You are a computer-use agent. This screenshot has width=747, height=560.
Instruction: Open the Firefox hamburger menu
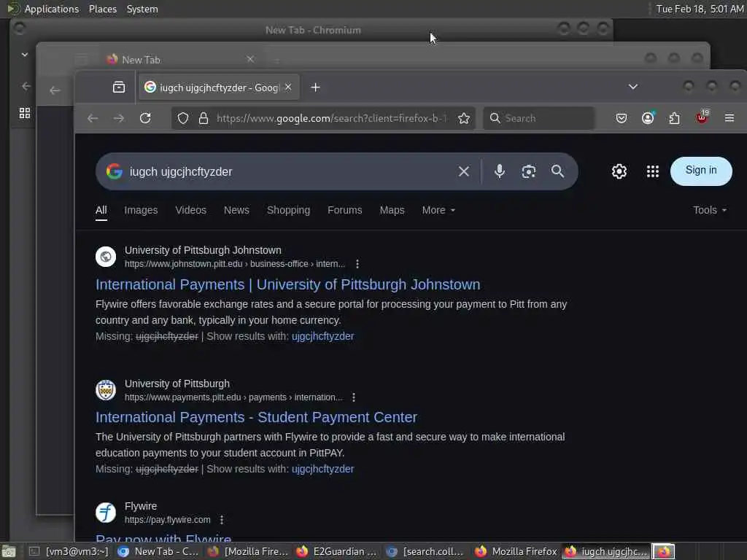point(729,117)
